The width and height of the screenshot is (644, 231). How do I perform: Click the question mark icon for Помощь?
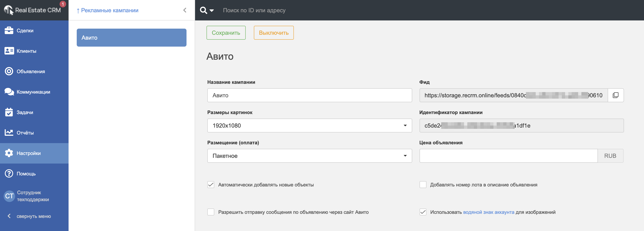9,173
